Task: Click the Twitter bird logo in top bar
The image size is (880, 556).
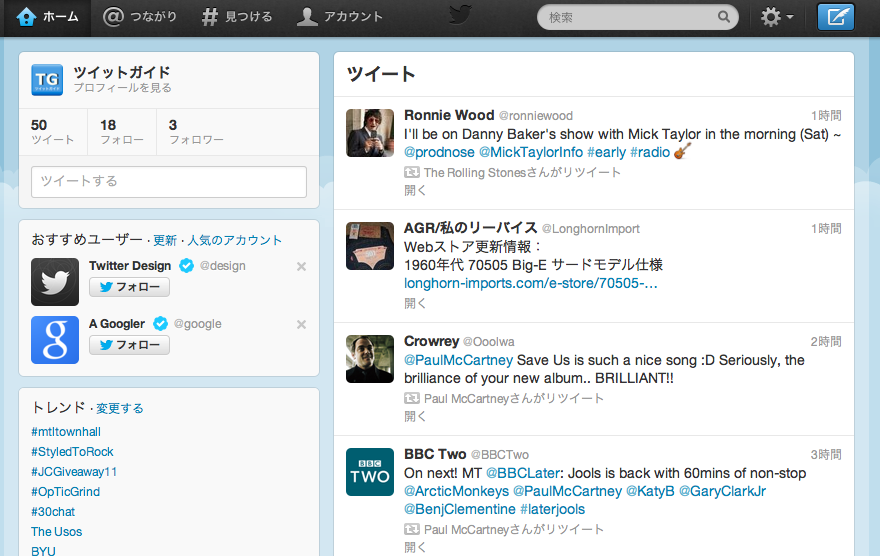Action: click(460, 15)
